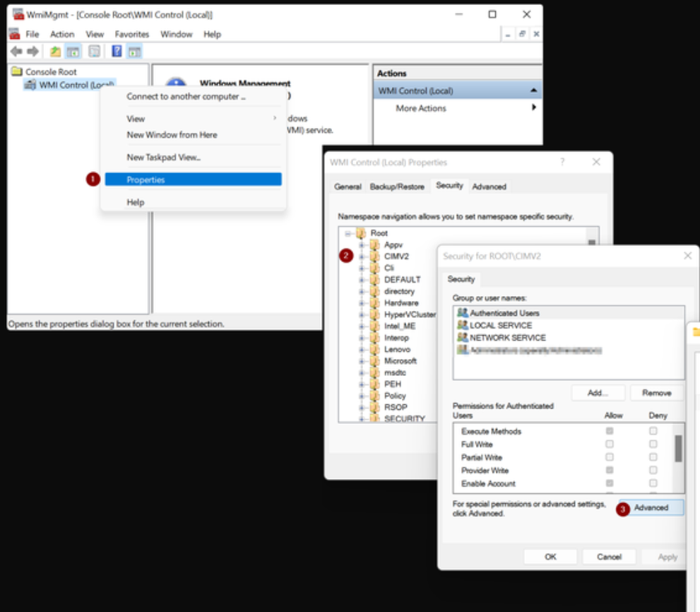Switch to the Backup/Restore tab
Screen dimensions: 700x612
pyautogui.click(x=397, y=187)
